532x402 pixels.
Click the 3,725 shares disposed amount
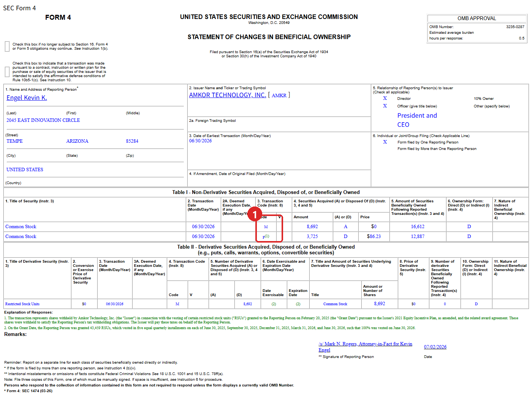tap(312, 236)
